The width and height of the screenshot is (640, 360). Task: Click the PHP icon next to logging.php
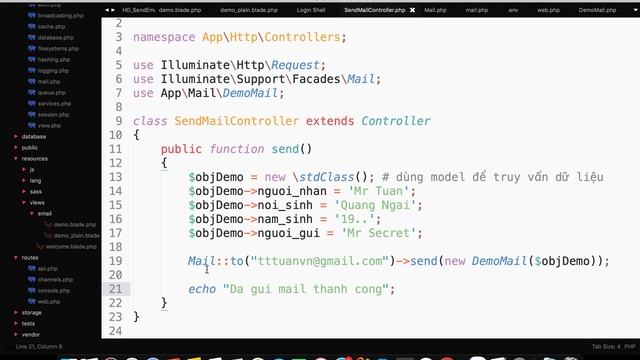pos(31,71)
